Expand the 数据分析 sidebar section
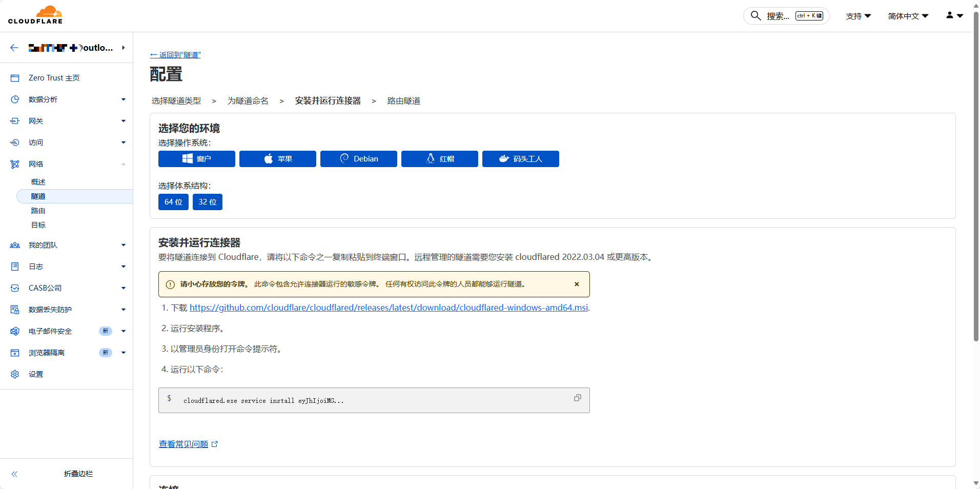This screenshot has height=489, width=980. (x=123, y=99)
